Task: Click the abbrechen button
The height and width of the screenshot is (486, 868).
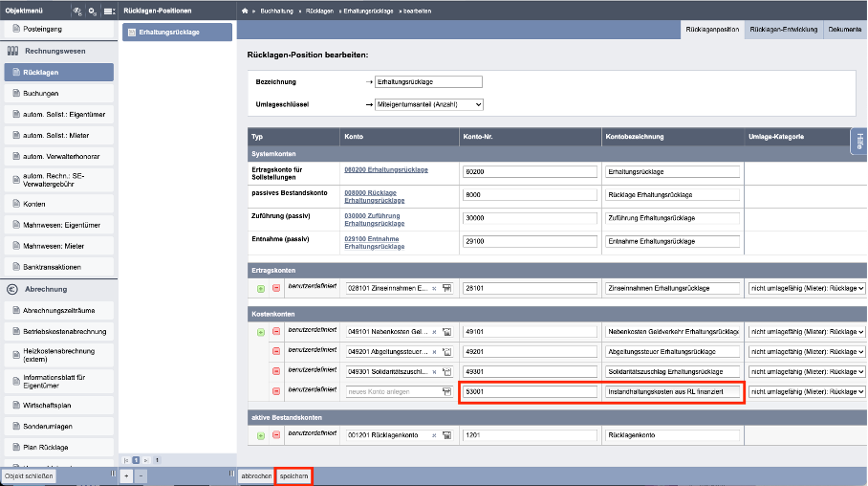Action: [256, 476]
